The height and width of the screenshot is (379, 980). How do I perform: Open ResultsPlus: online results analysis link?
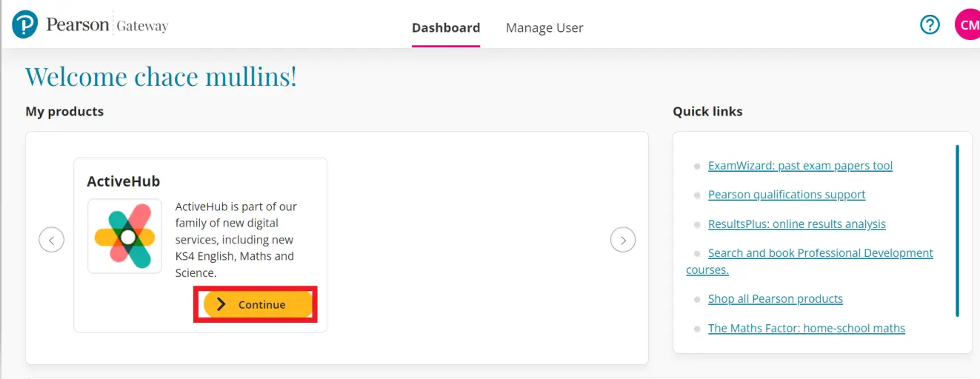point(797,224)
